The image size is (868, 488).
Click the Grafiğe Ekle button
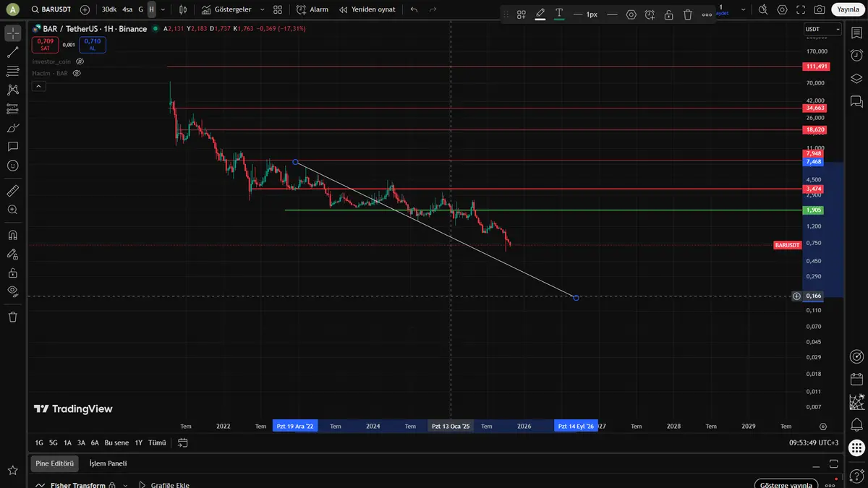163,485
